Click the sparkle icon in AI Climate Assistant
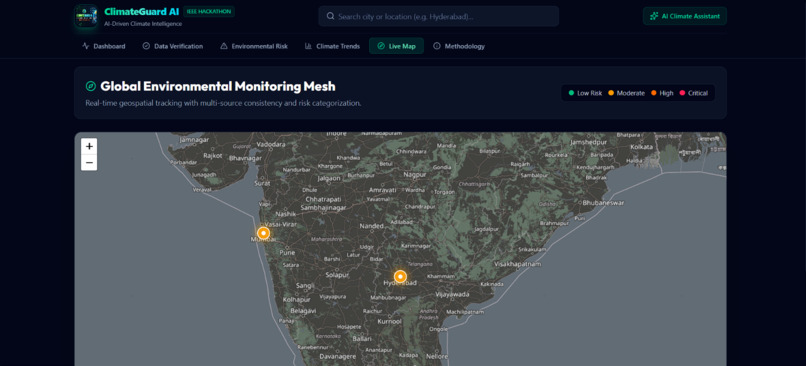806x366 pixels. tap(654, 16)
